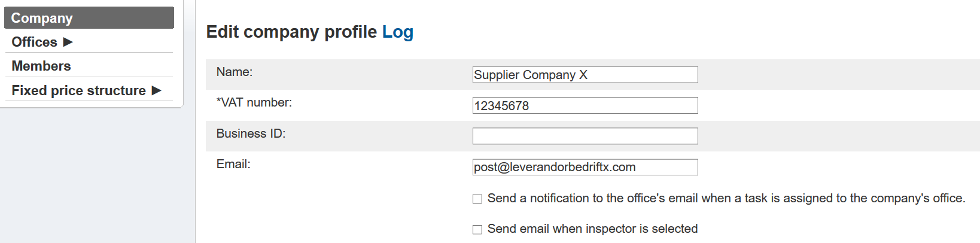Expand the Fixed price structure arrow
The image size is (980, 243).
(x=157, y=90)
